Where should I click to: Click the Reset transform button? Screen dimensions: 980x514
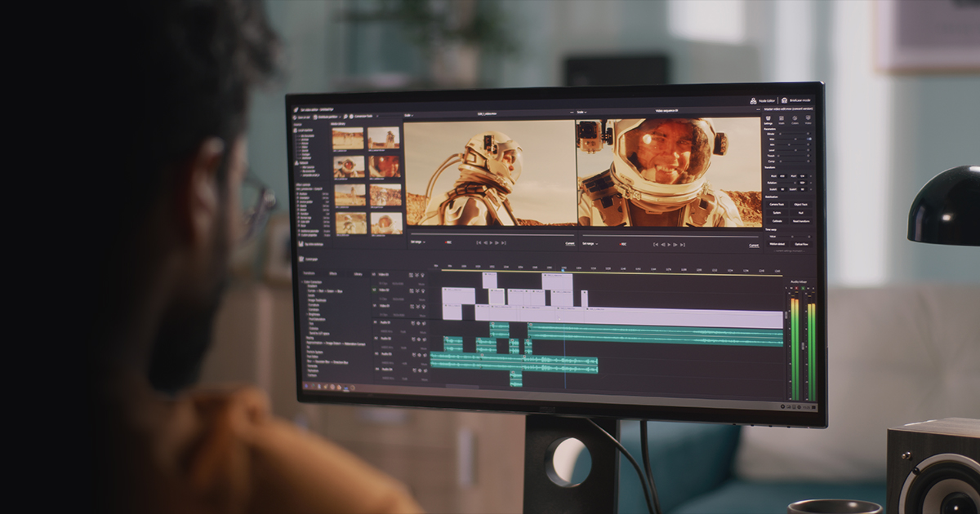click(x=802, y=221)
